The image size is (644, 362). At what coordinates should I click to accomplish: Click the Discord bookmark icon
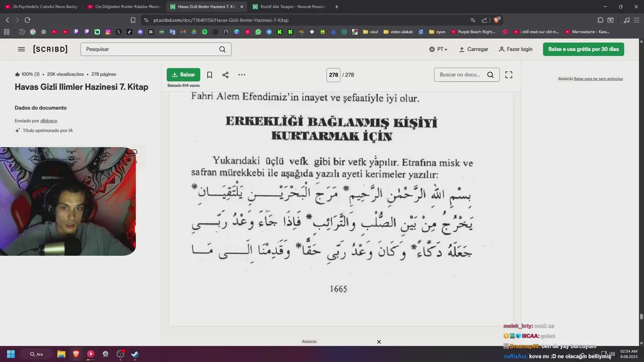140,32
